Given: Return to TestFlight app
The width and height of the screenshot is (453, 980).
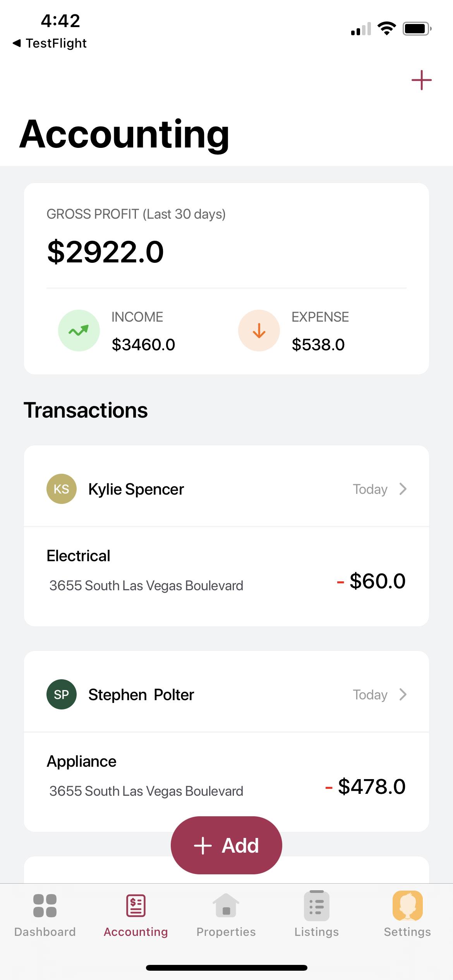Looking at the screenshot, I should [x=50, y=43].
